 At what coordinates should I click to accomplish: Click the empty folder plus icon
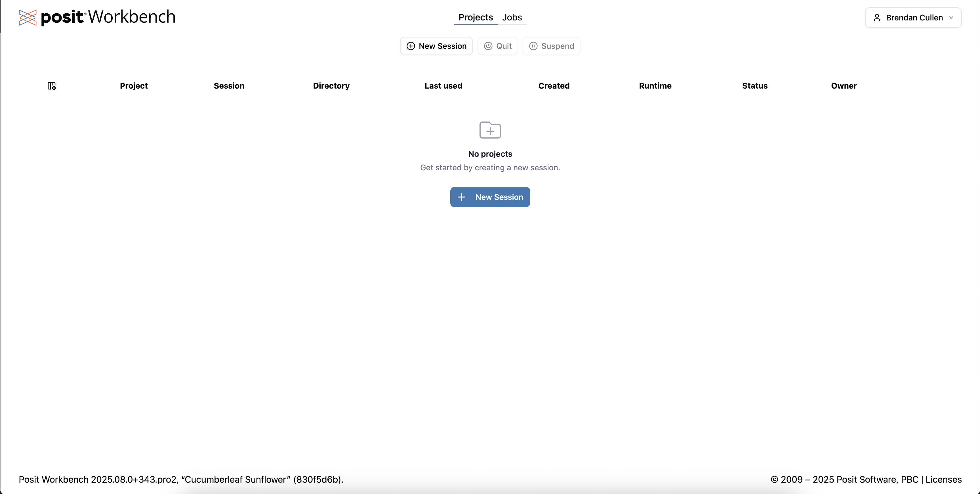(490, 130)
